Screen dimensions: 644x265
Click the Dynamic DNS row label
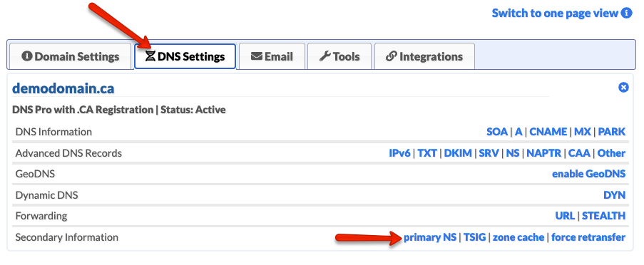click(x=46, y=195)
